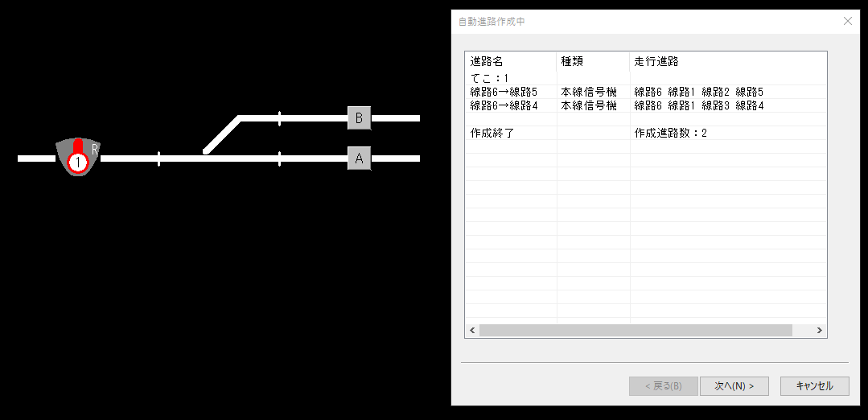
Task: Select the 線路6→線路4 route row
Action: (x=645, y=105)
